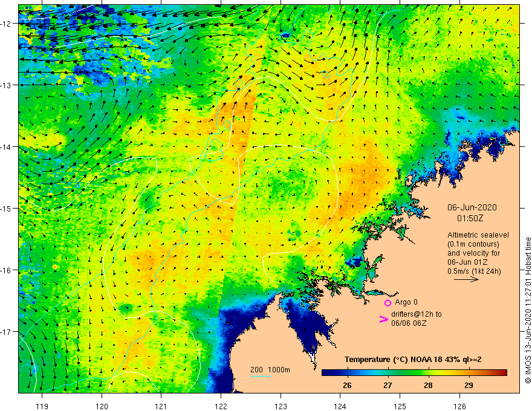Click latitude axis label '-13'
532x411 pixels.
(6, 85)
